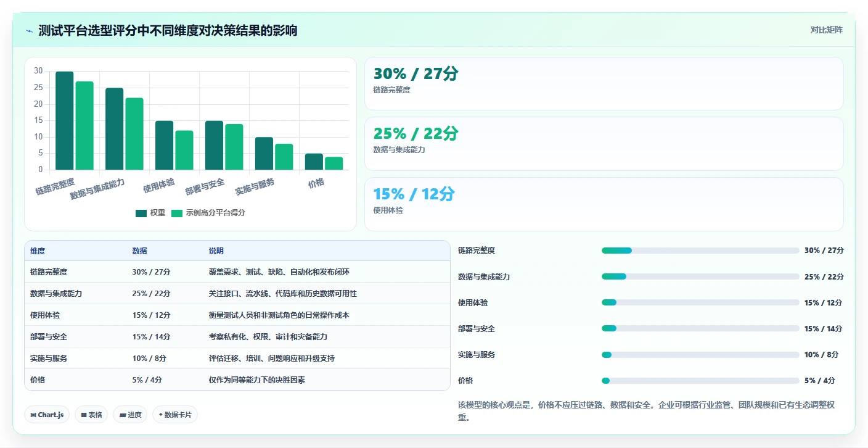Screen dimensions: 868x448
Task: Click 评估迁移、培训、问题响应和升级支持 description
Action: (x=272, y=359)
